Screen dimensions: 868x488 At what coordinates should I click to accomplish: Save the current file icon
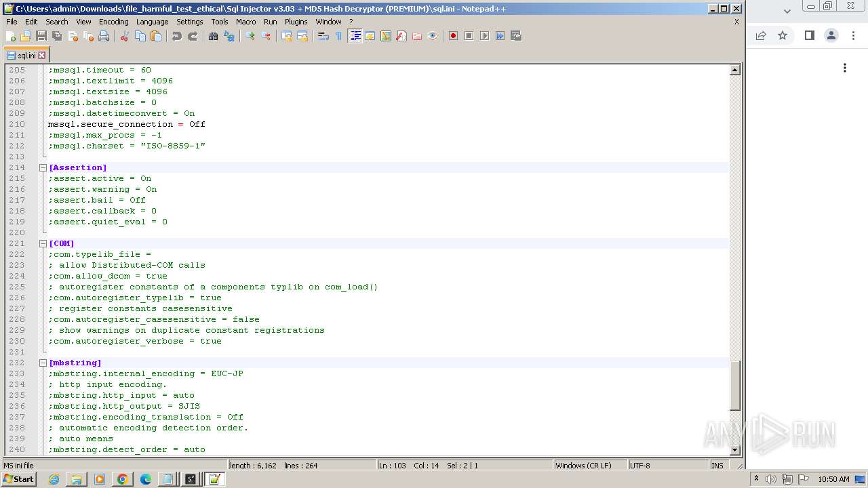pyautogui.click(x=41, y=36)
